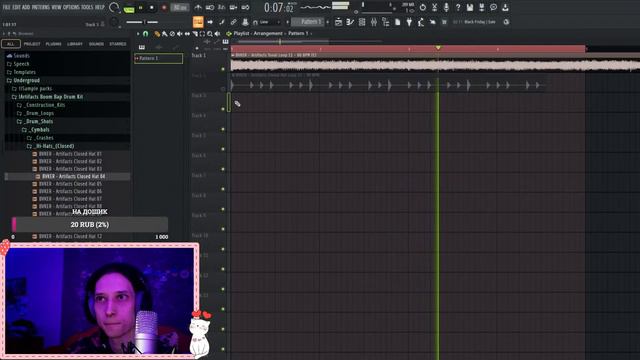
Task: Open the Mixer view icon
Action: (374, 22)
